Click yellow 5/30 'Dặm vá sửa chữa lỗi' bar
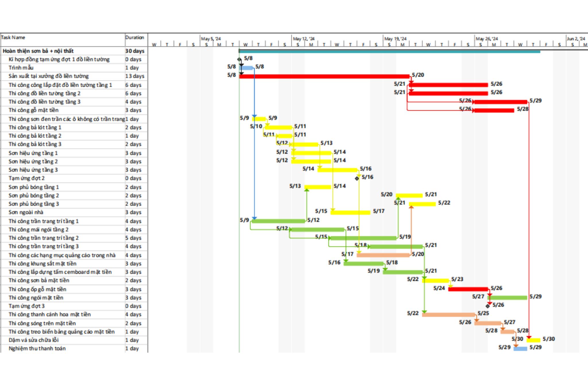Image resolution: width=588 pixels, height=392 pixels. pos(533,340)
